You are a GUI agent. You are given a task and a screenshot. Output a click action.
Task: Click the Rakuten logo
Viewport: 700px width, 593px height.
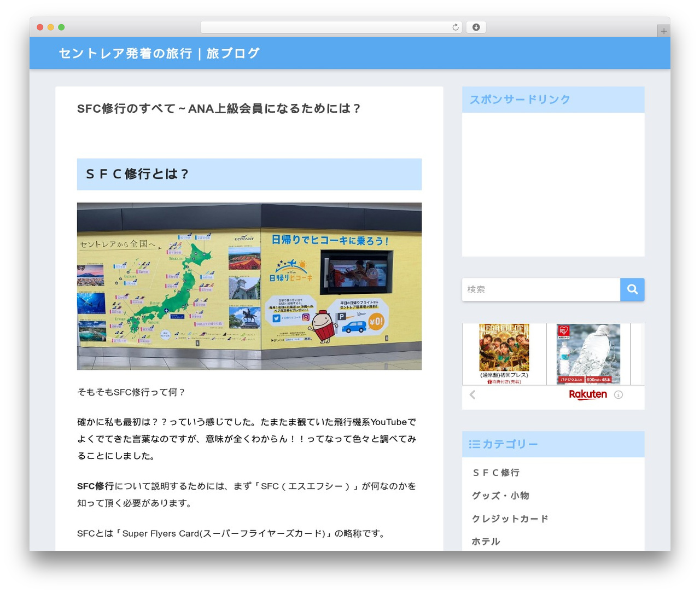(x=588, y=394)
